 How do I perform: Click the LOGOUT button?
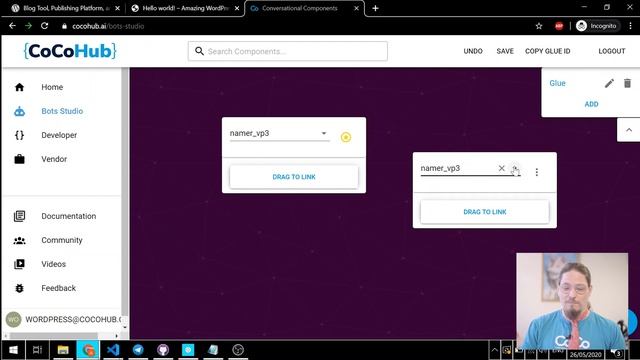[x=612, y=51]
